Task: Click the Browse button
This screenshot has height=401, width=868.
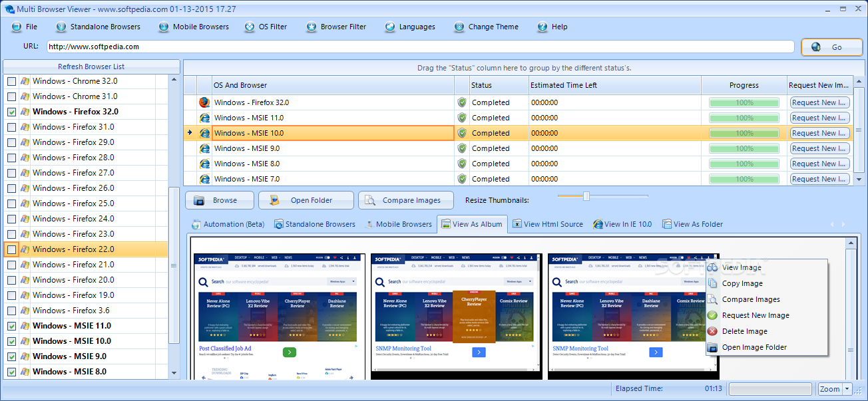Action: pos(220,200)
